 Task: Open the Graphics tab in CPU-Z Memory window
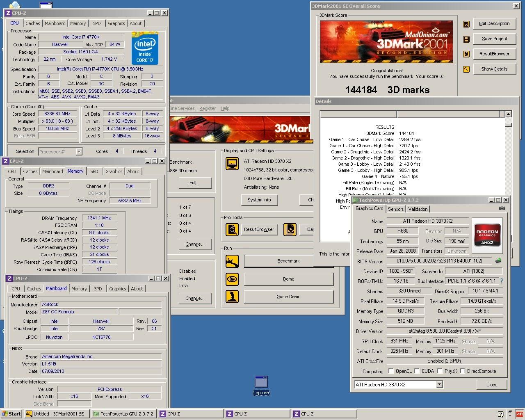point(114,171)
